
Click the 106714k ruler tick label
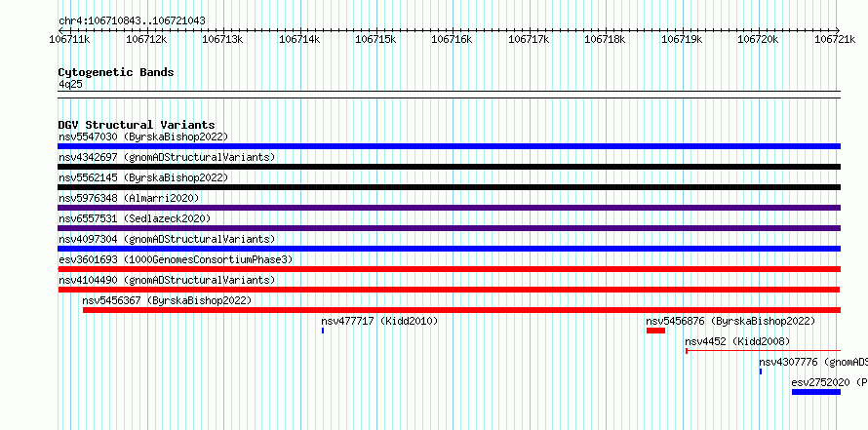299,39
